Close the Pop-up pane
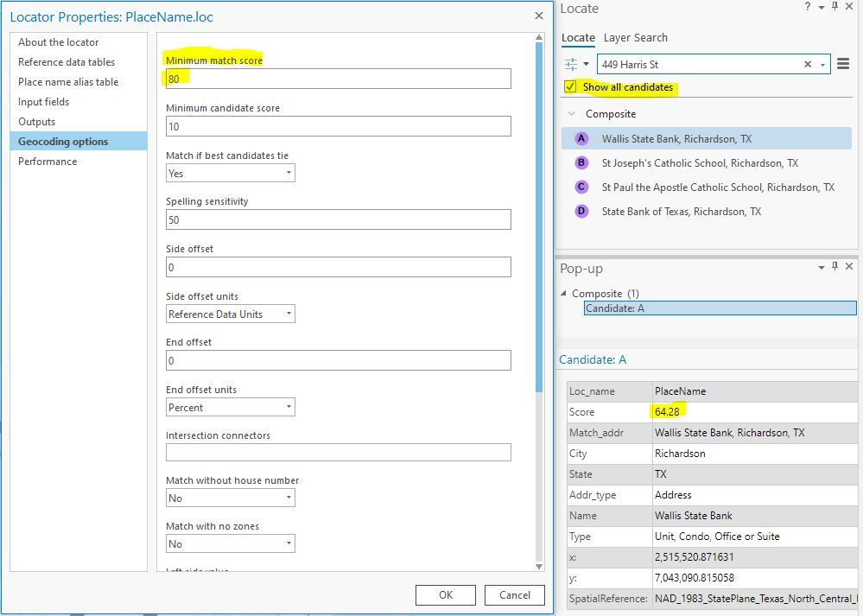863x616 pixels. 849,266
